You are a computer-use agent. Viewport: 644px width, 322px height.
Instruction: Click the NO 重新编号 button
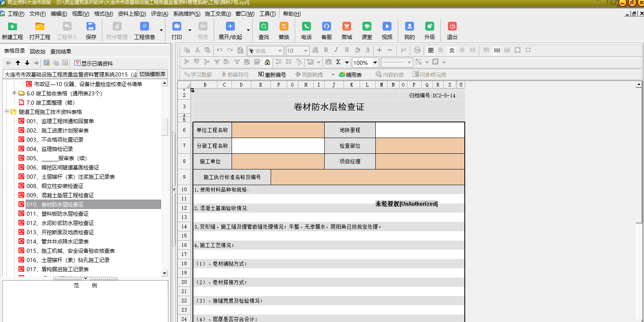click(272, 74)
